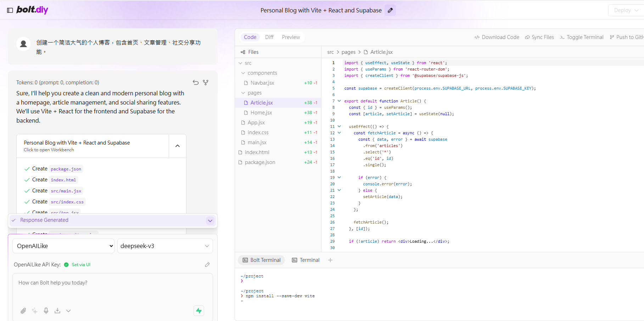Click pages breadcrumb in editor path

point(348,52)
